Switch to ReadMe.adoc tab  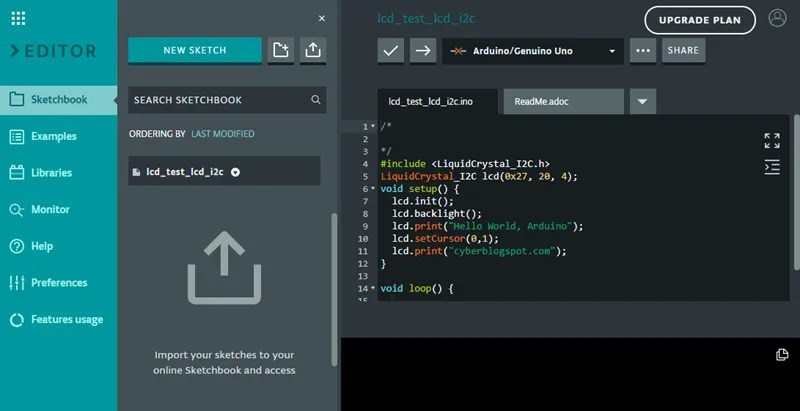(x=563, y=101)
